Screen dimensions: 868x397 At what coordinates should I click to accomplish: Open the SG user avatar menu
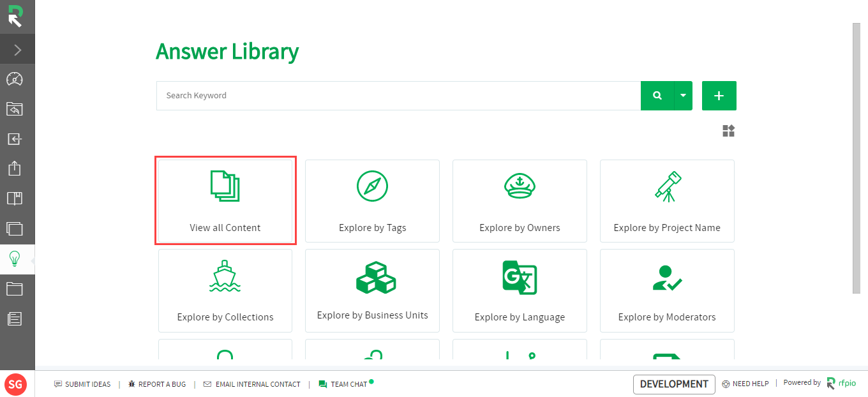click(x=15, y=384)
